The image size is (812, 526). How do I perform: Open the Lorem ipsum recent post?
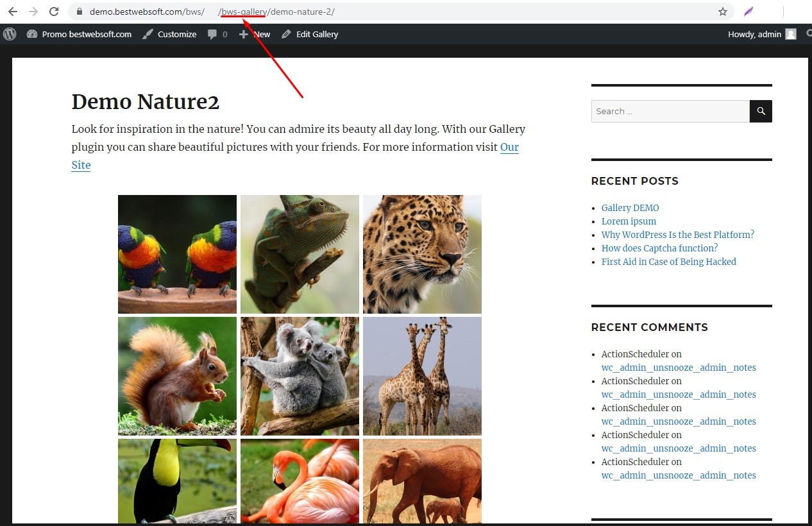coord(629,221)
